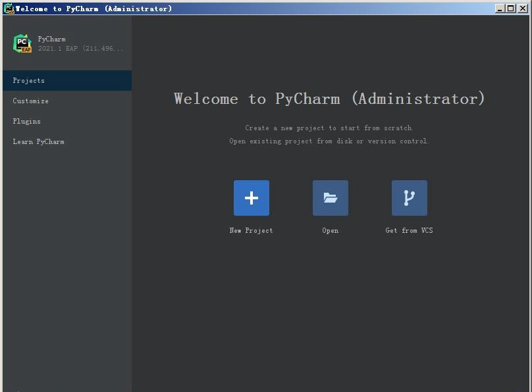The width and height of the screenshot is (532, 392).
Task: Click the New Project plus icon
Action: [252, 198]
